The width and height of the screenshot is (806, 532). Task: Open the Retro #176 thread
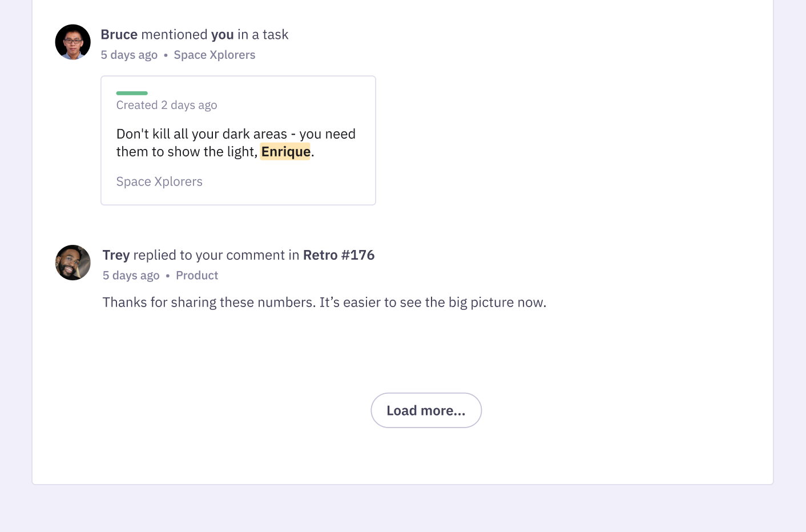coord(338,255)
